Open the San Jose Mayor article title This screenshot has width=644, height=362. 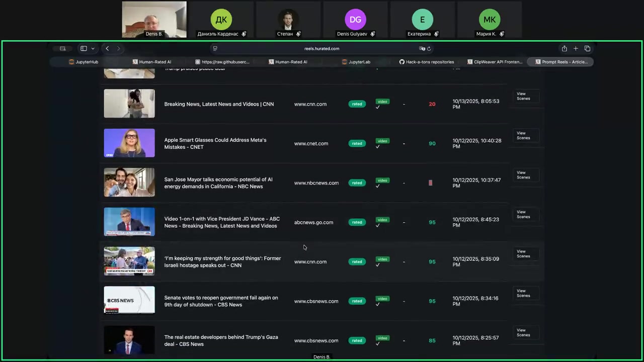point(218,183)
